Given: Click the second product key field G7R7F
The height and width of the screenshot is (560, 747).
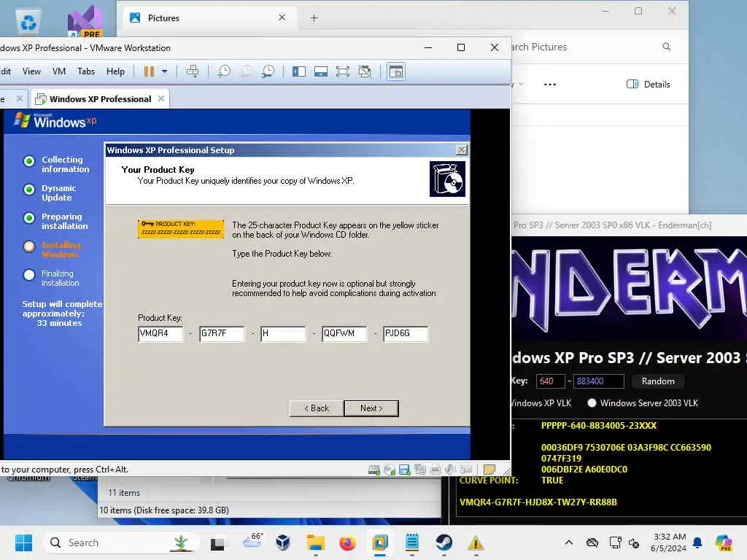Looking at the screenshot, I should [x=222, y=333].
